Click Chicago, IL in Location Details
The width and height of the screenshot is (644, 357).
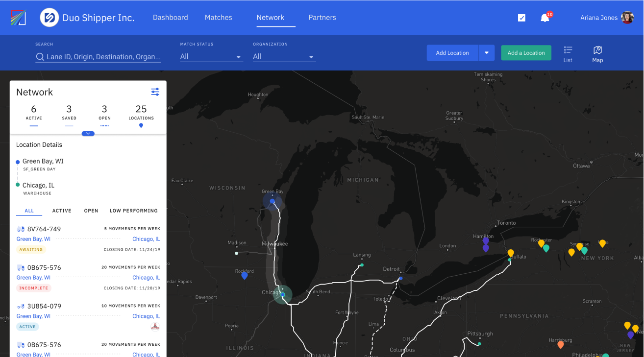click(38, 185)
